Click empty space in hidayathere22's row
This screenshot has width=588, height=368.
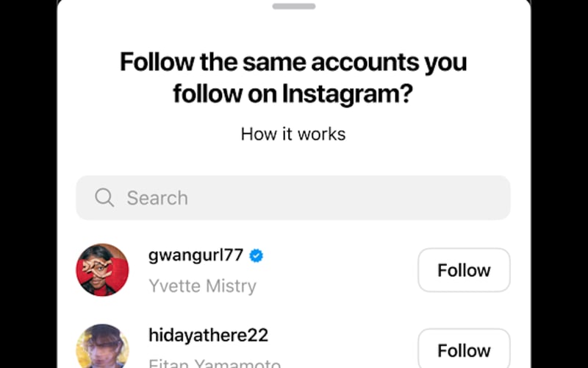[345, 349]
